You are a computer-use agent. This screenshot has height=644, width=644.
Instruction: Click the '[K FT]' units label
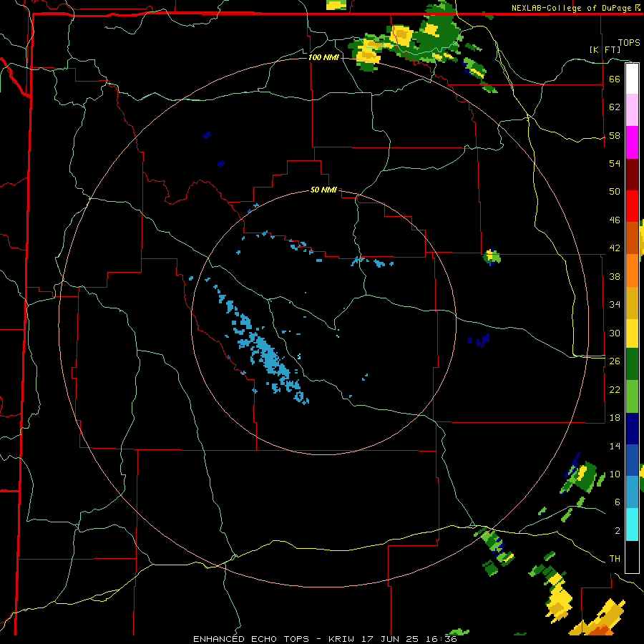[x=605, y=49]
